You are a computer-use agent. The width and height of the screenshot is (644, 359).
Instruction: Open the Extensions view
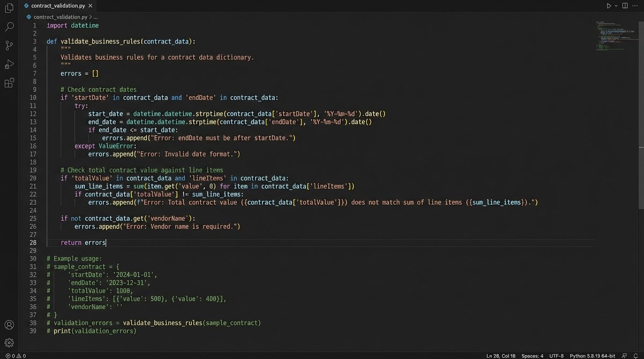tap(9, 83)
